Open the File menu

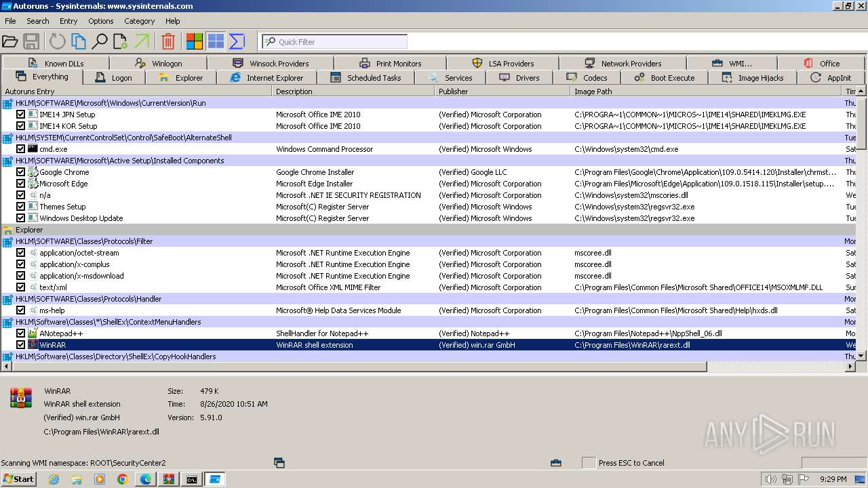[10, 21]
